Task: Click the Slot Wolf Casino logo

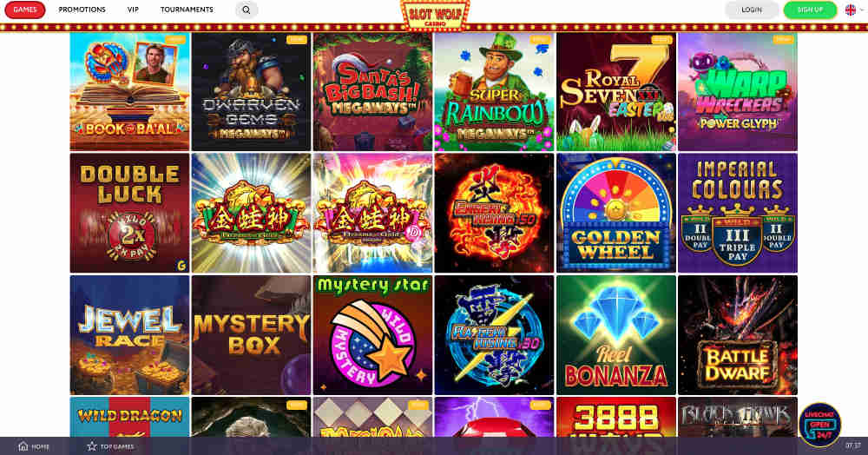Action: [435, 15]
